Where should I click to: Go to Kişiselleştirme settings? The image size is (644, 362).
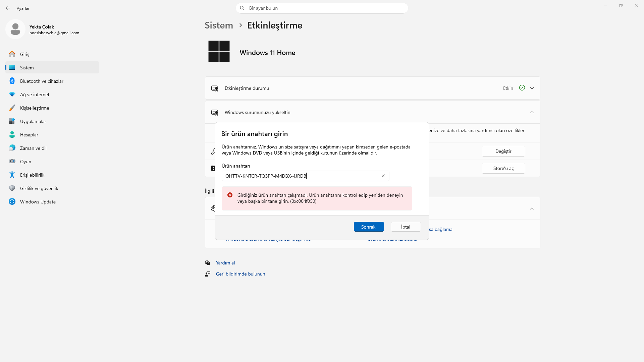(52, 108)
